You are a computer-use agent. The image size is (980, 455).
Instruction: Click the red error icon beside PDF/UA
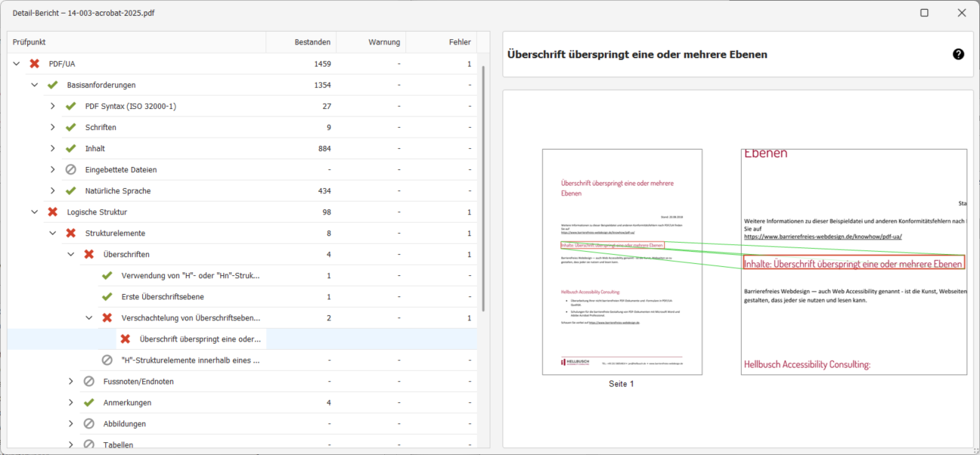click(33, 63)
